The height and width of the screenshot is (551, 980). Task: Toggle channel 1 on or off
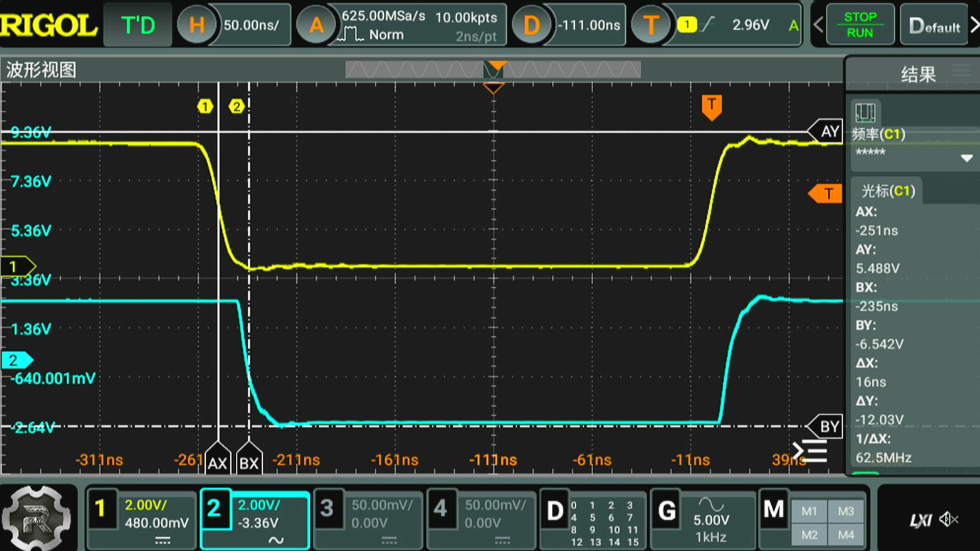101,509
